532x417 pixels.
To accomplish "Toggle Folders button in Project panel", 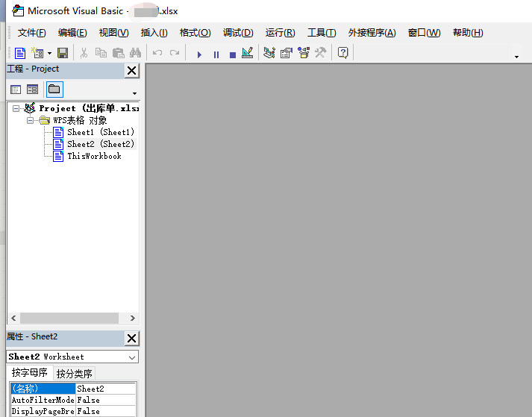I will (x=54, y=90).
